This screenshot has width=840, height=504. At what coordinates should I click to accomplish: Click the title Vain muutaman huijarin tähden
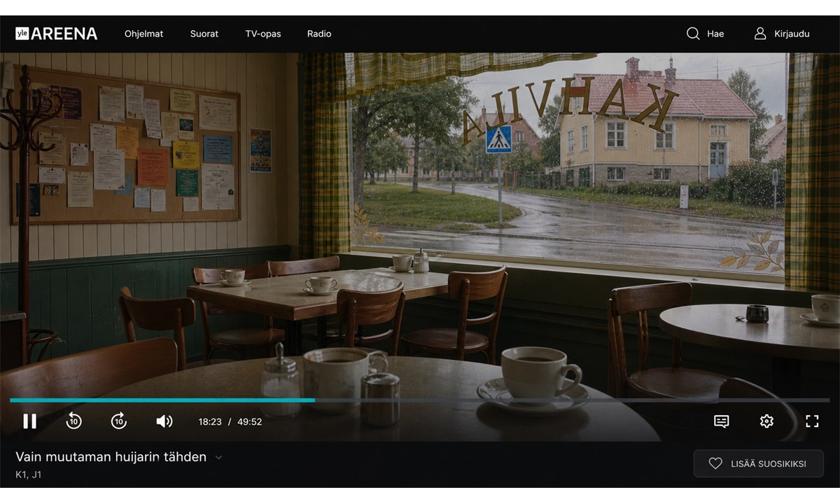111,457
